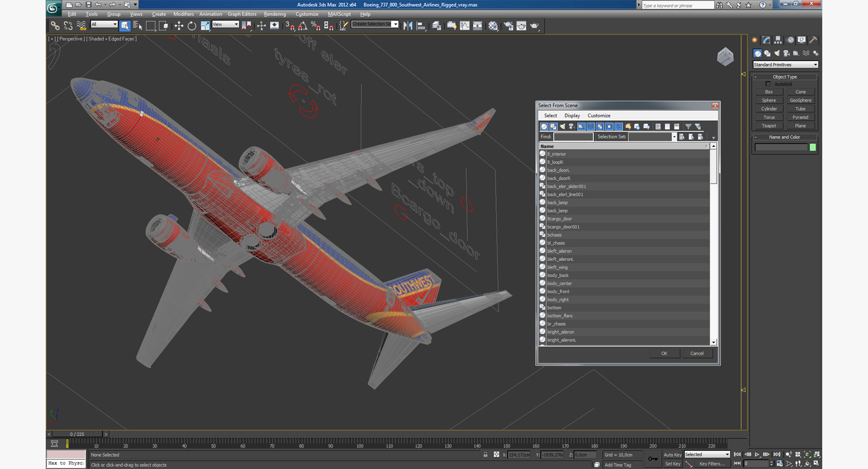
Task: Open the Motion panel tab
Action: [791, 40]
